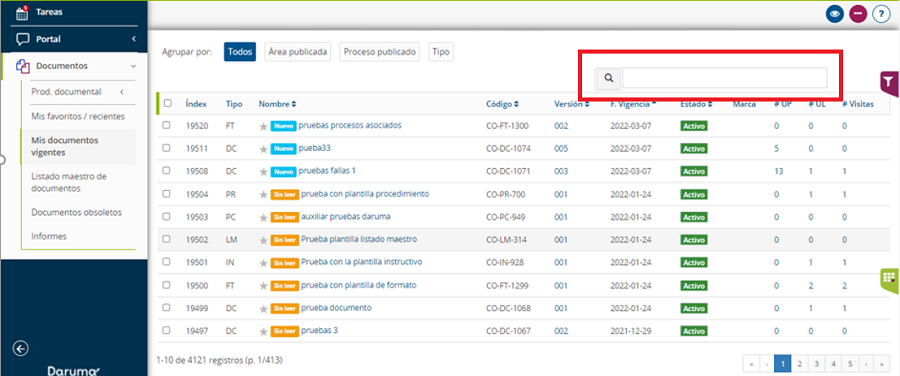Group by Área publicada
Image resolution: width=900 pixels, height=376 pixels.
(298, 52)
